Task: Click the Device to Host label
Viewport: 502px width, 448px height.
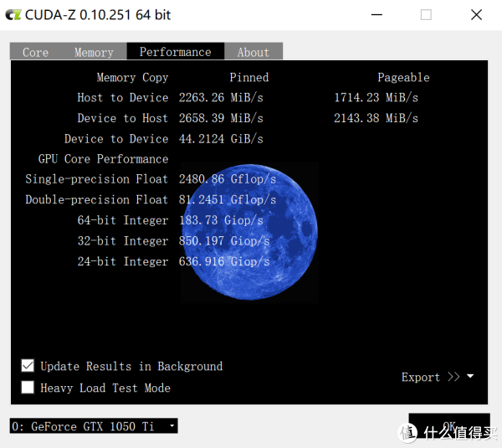Action: click(x=123, y=118)
